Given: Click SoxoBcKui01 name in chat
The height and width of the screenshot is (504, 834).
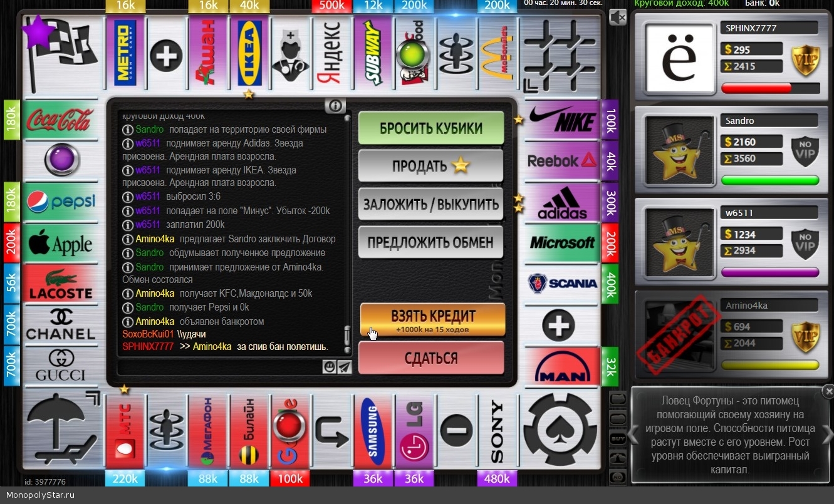Looking at the screenshot, I should [x=148, y=334].
